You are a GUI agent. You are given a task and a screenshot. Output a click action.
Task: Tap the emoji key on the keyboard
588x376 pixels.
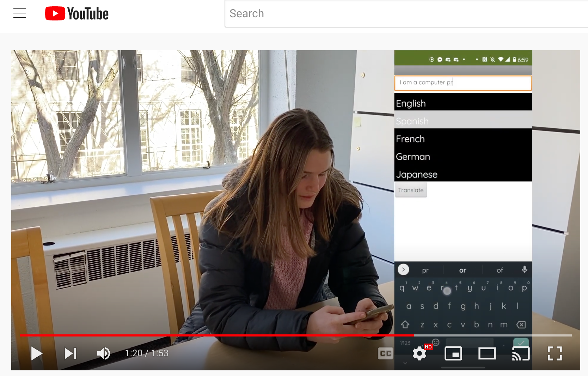[436, 342]
